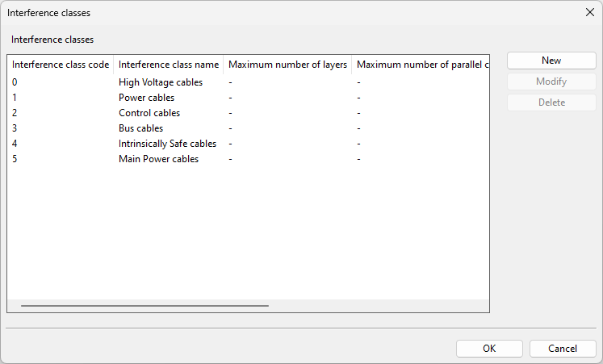Close the Interference classes window

pos(588,12)
